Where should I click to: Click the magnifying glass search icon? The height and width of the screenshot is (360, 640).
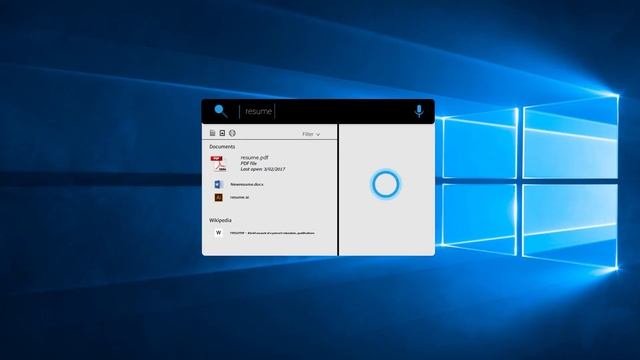click(221, 111)
